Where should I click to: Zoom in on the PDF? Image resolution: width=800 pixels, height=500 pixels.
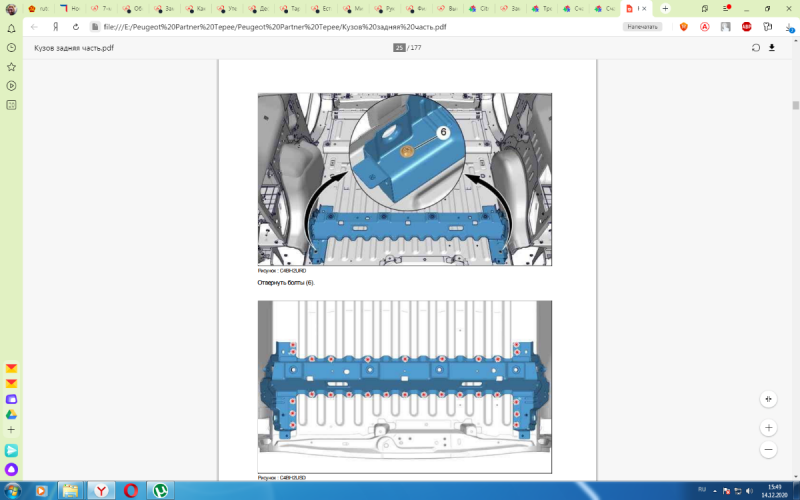[768, 427]
